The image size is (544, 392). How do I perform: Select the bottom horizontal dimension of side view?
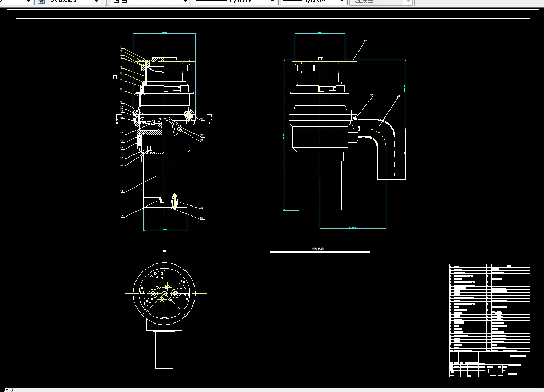coord(353,228)
